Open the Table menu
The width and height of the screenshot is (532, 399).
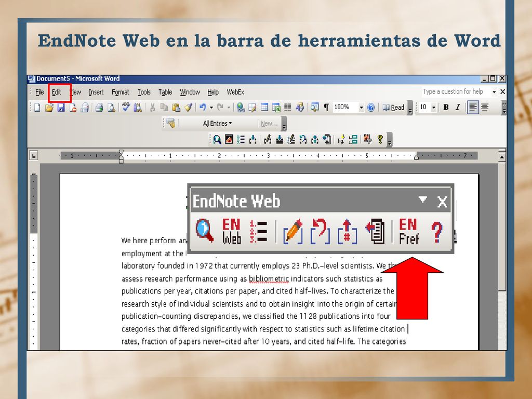tap(165, 92)
